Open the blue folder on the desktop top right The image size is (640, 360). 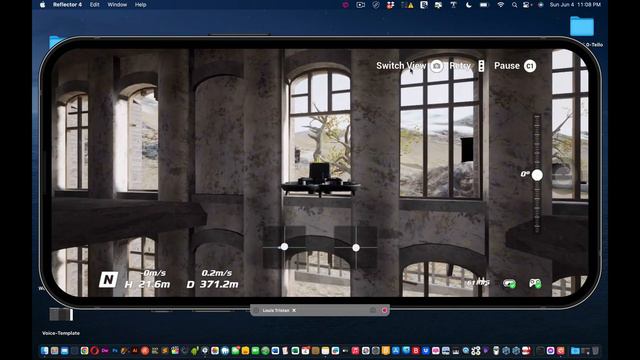tap(582, 26)
